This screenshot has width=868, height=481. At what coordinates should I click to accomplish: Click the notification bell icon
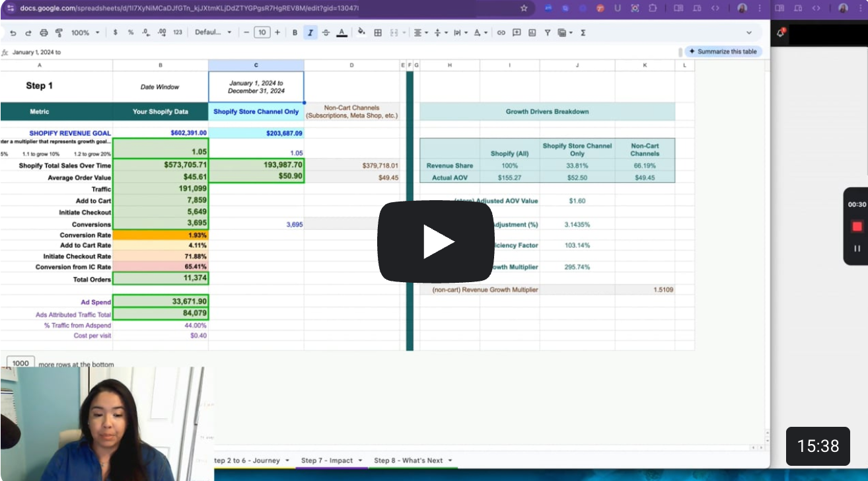(x=781, y=32)
